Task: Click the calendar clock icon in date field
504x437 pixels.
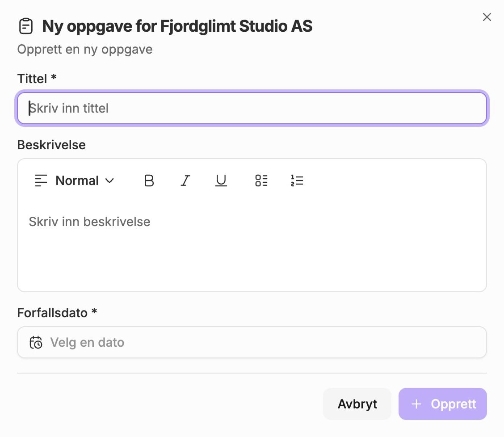Action: pos(36,342)
